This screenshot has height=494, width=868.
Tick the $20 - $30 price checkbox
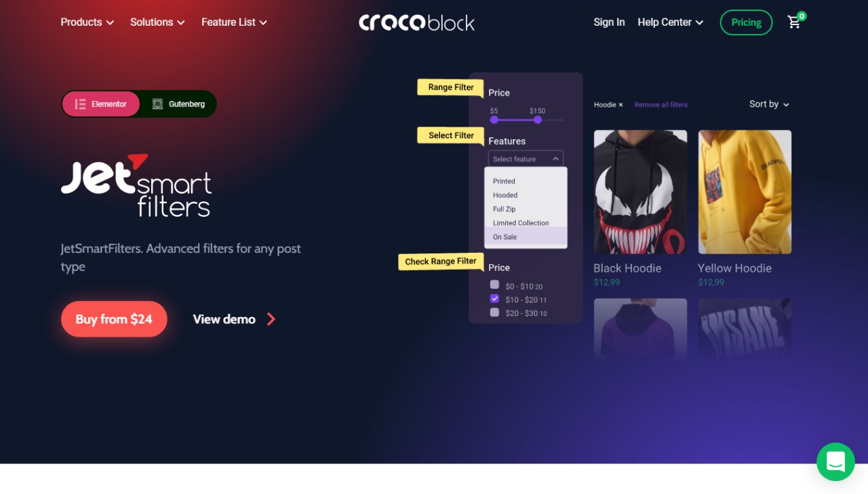point(494,312)
